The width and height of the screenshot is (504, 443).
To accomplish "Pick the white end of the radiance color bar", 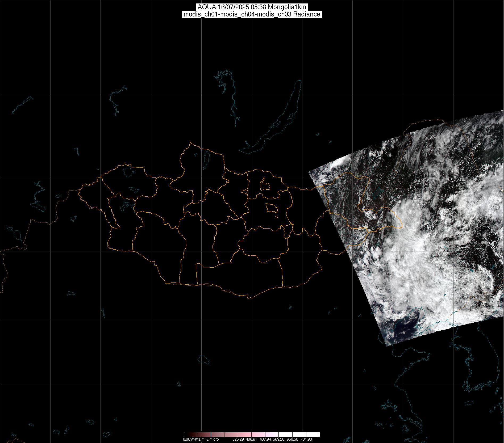I will pyautogui.click(x=315, y=434).
